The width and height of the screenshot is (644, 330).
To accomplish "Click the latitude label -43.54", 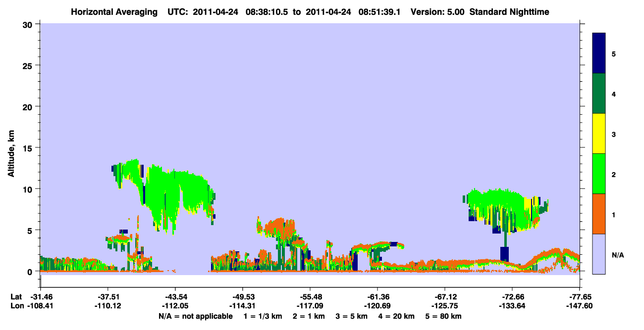I will click(175, 297).
